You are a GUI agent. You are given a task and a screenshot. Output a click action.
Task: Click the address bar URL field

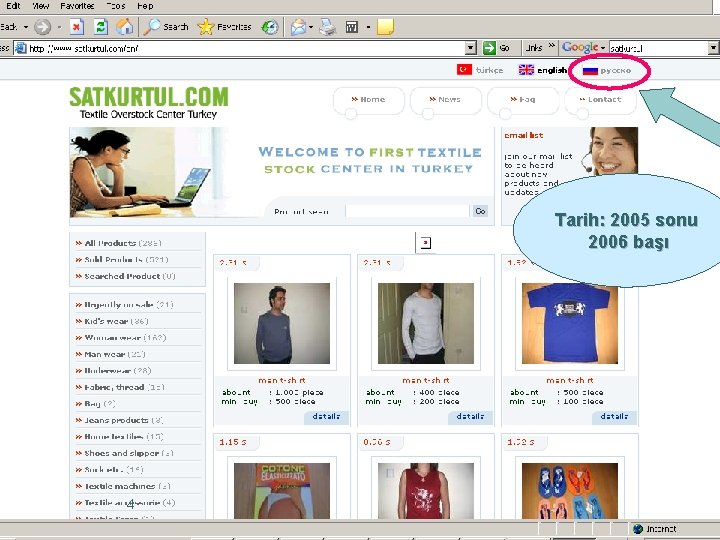(x=239, y=48)
